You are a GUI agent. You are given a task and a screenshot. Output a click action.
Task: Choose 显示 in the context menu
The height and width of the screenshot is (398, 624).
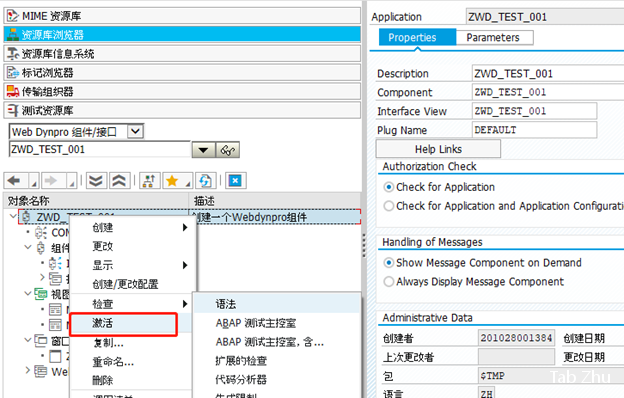coord(133,265)
